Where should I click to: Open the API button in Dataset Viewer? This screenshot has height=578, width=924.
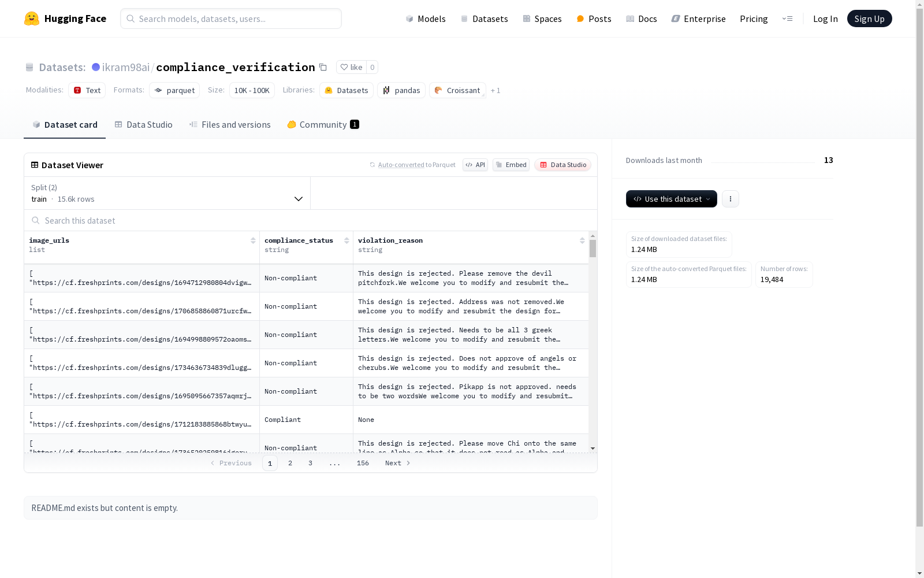point(475,165)
